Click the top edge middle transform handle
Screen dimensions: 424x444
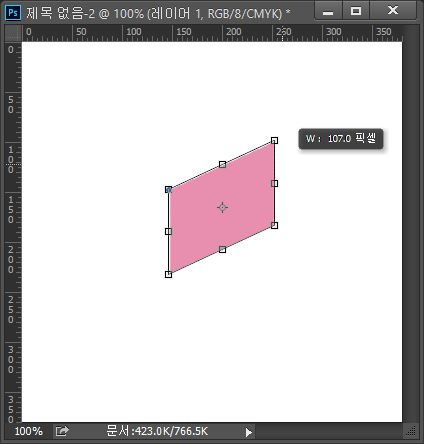222,164
